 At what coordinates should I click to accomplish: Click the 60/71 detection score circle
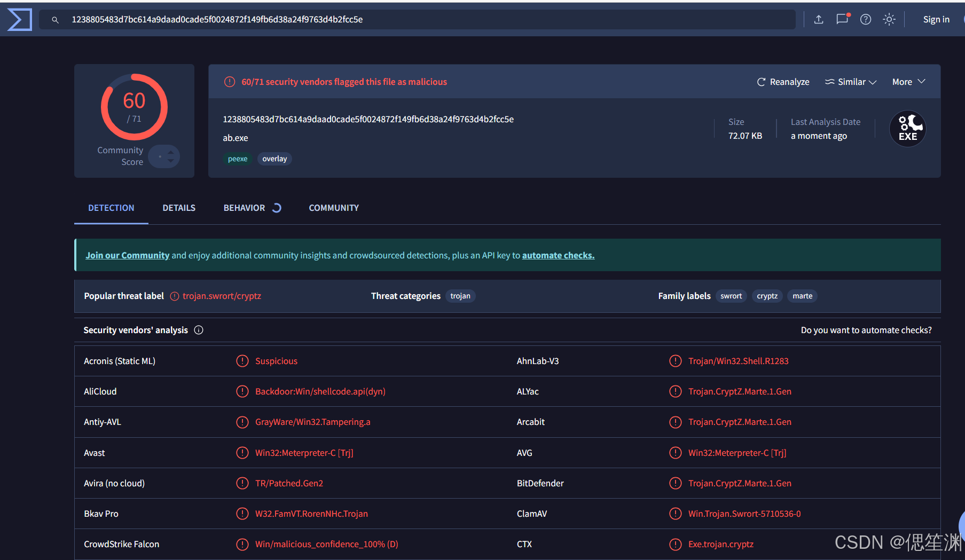tap(134, 107)
